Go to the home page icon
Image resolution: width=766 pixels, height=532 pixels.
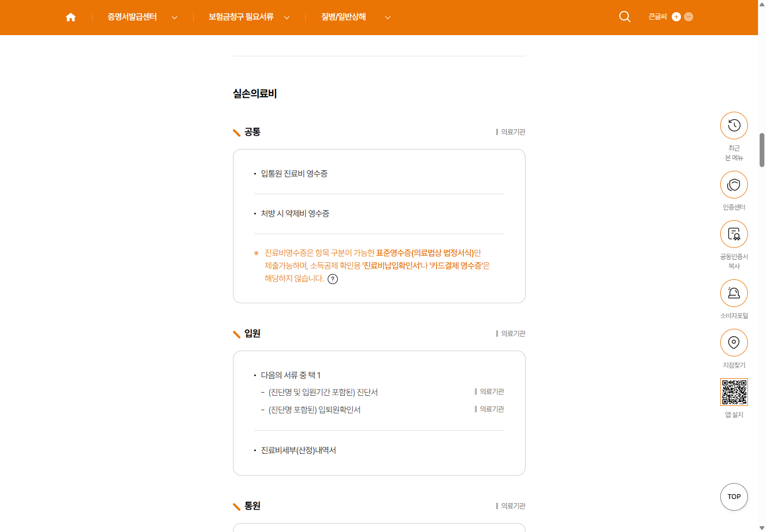point(71,17)
